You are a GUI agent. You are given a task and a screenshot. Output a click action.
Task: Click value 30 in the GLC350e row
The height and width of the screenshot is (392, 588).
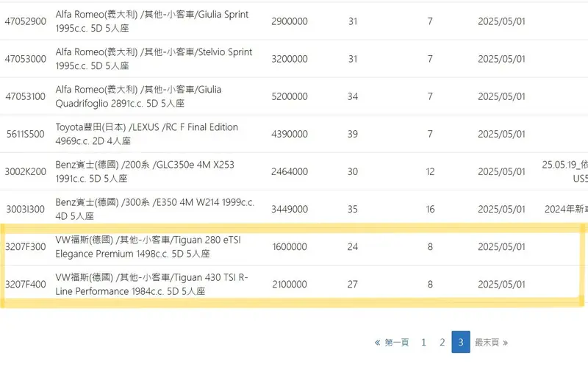point(353,171)
